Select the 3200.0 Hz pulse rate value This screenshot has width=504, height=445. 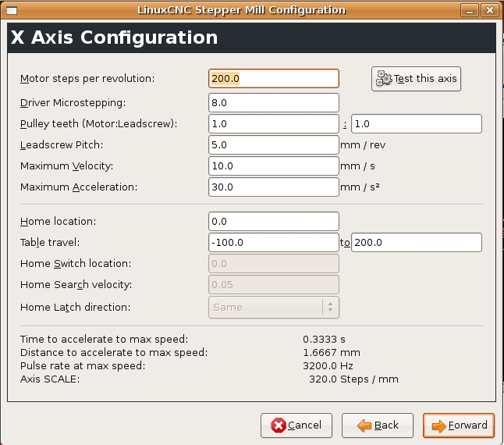[328, 366]
